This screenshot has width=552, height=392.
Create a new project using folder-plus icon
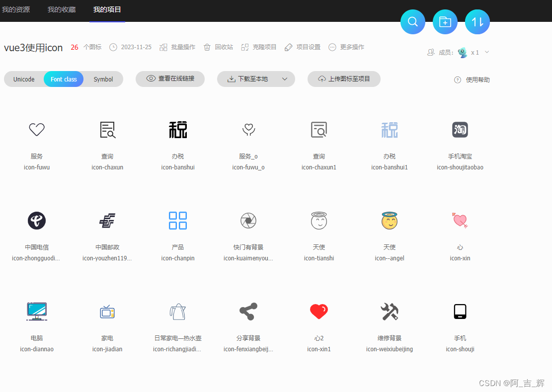(x=445, y=22)
